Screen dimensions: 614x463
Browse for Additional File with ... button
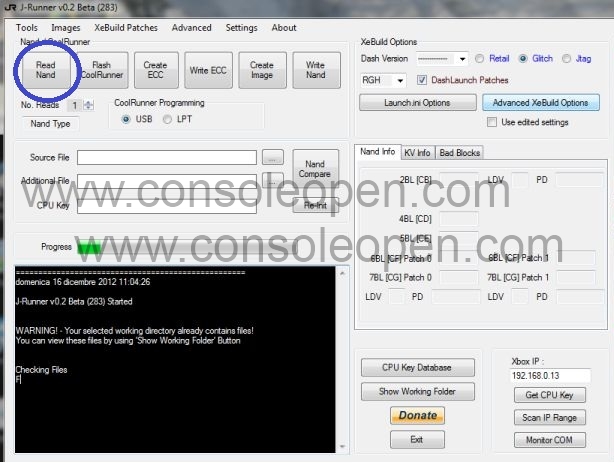point(273,180)
